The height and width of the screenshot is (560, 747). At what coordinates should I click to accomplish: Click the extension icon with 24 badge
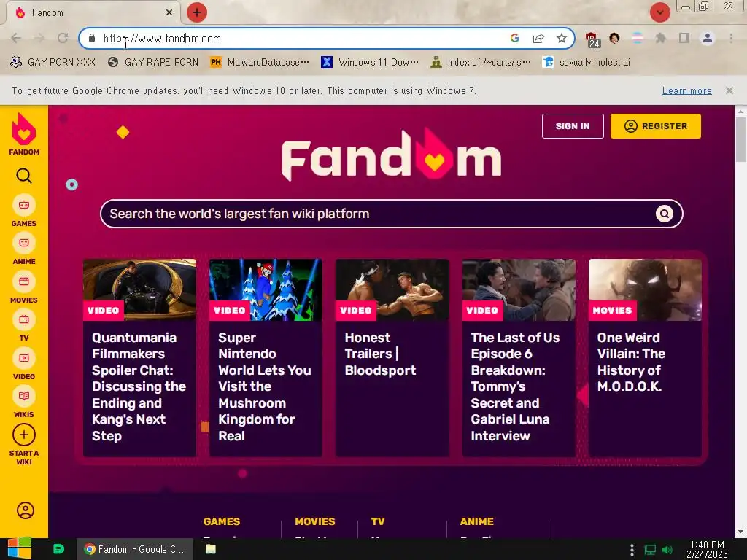pyautogui.click(x=592, y=39)
